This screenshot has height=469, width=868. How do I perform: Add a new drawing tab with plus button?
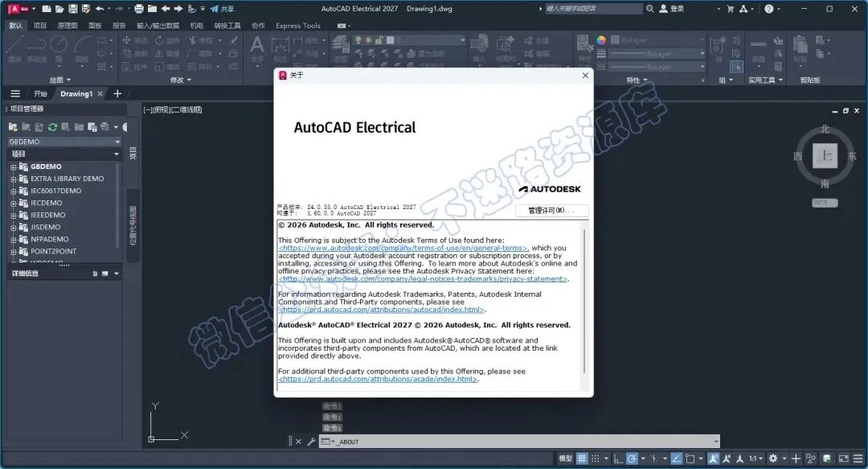tap(117, 93)
